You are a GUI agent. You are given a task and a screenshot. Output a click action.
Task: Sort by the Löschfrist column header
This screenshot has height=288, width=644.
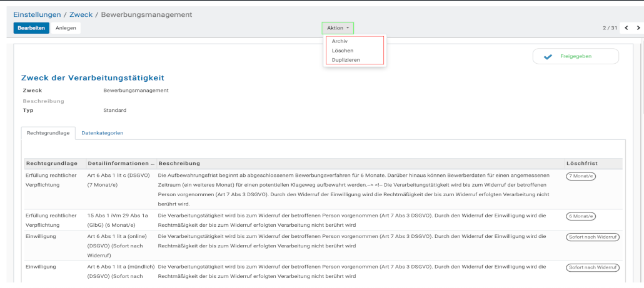click(581, 163)
